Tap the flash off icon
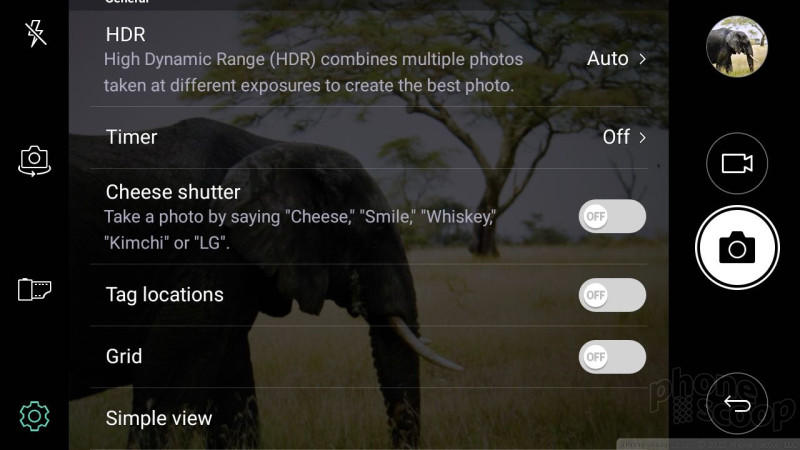Viewport: 800px width, 450px height. pos(35,33)
